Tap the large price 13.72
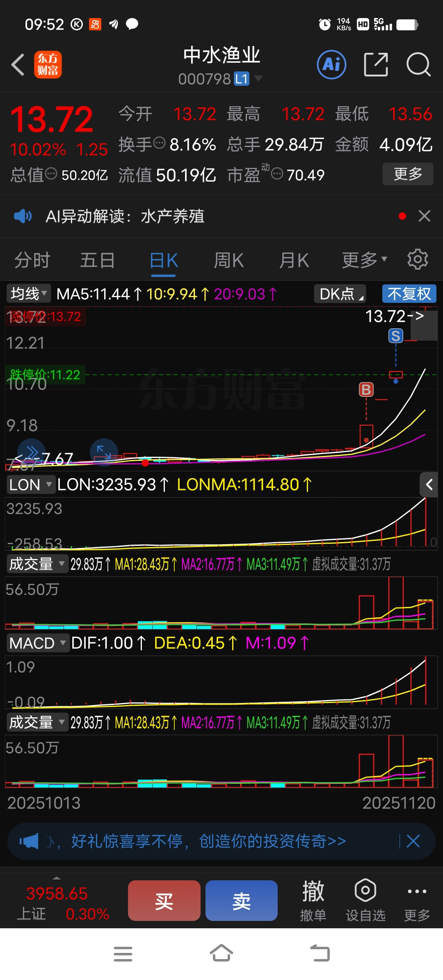Viewport: 443px width, 980px height. [52, 119]
